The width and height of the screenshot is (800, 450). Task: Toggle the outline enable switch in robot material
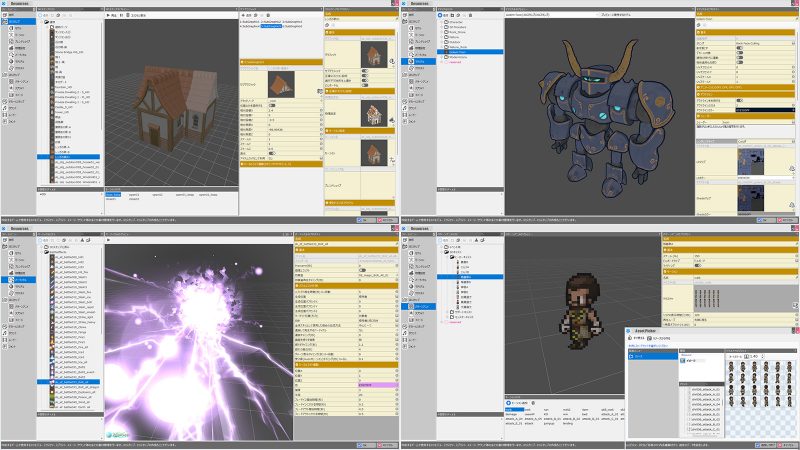[x=739, y=101]
